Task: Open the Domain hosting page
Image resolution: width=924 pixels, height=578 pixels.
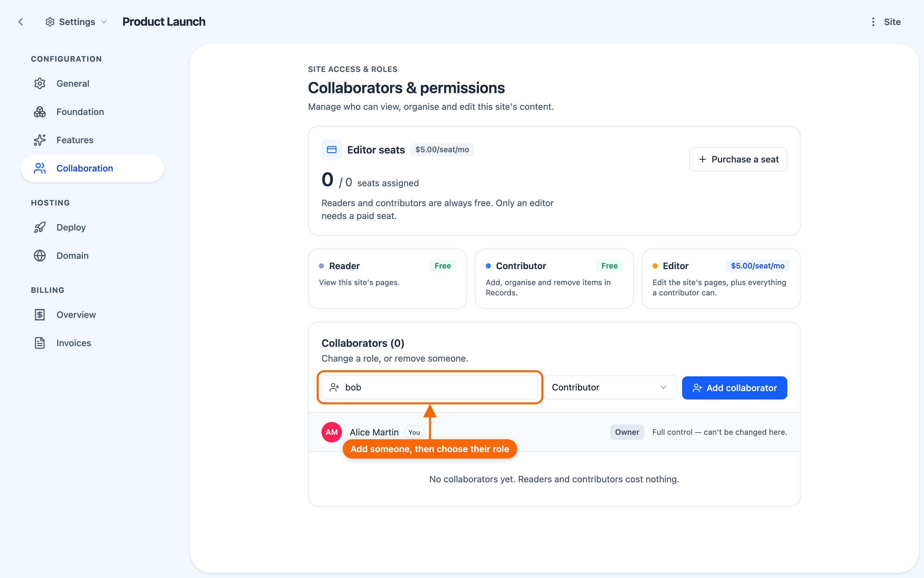Action: (x=92, y=256)
